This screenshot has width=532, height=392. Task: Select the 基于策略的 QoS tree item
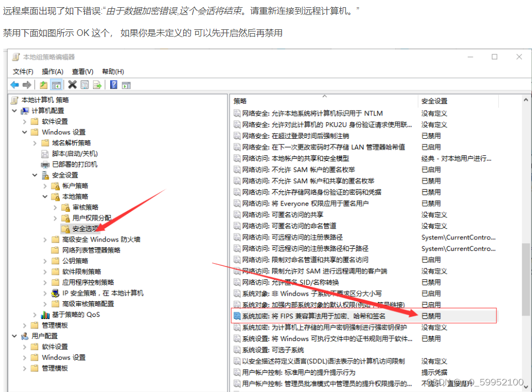pos(76,315)
